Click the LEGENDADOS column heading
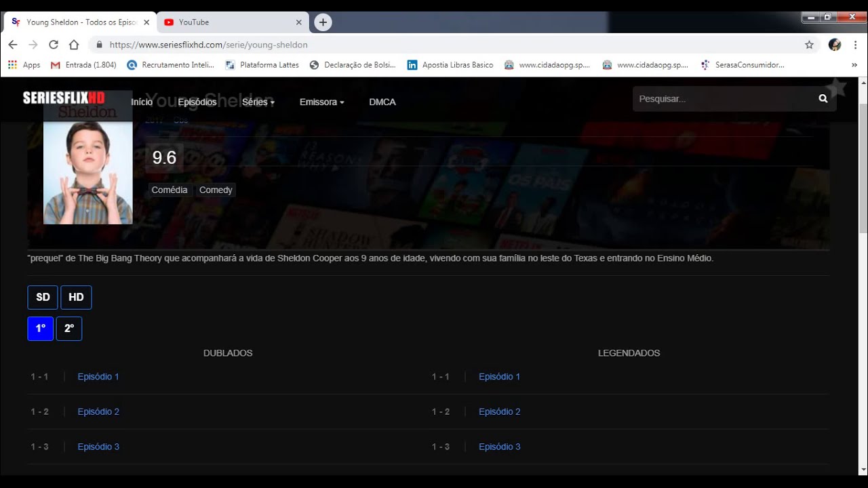 [629, 353]
